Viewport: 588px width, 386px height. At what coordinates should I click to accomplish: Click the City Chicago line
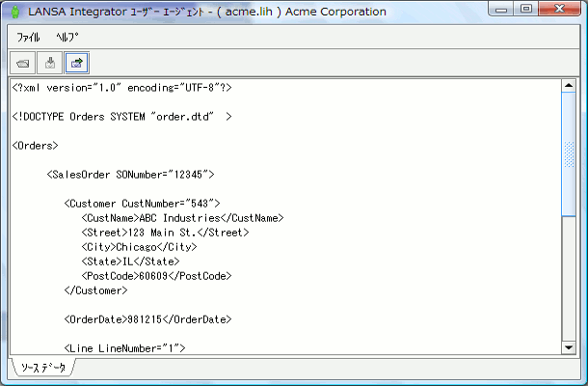pyautogui.click(x=139, y=247)
